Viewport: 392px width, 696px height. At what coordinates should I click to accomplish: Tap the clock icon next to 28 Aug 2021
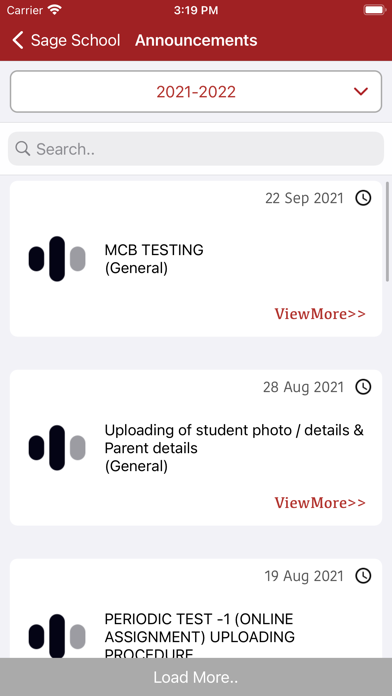tap(363, 387)
